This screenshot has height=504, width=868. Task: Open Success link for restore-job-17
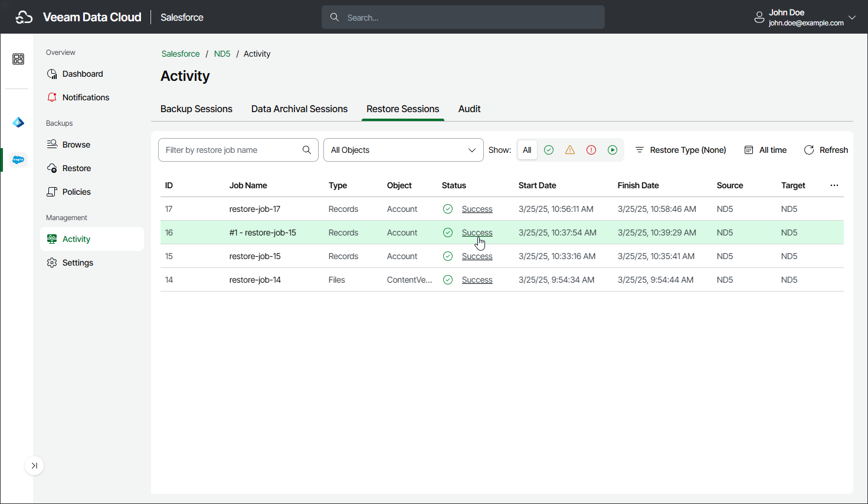[477, 209]
